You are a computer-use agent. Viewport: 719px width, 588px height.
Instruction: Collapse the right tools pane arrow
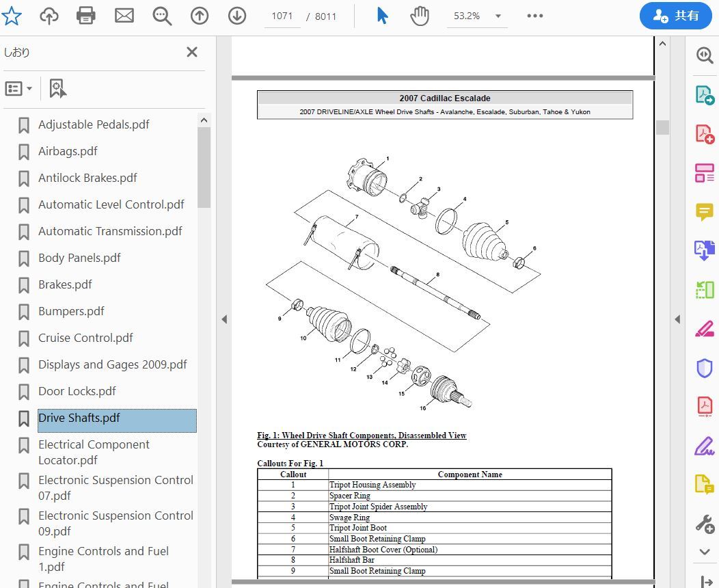[677, 319]
